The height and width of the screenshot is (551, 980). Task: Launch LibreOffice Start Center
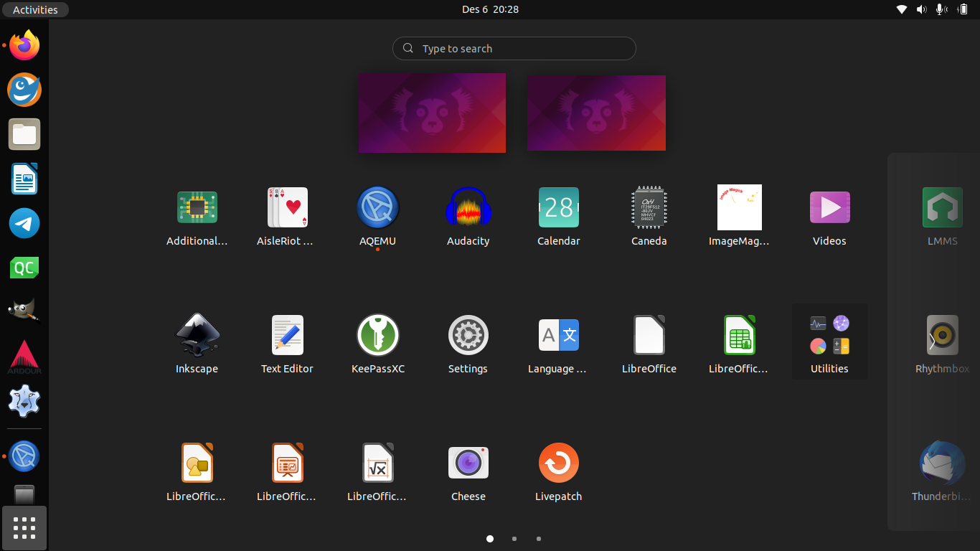pos(649,344)
